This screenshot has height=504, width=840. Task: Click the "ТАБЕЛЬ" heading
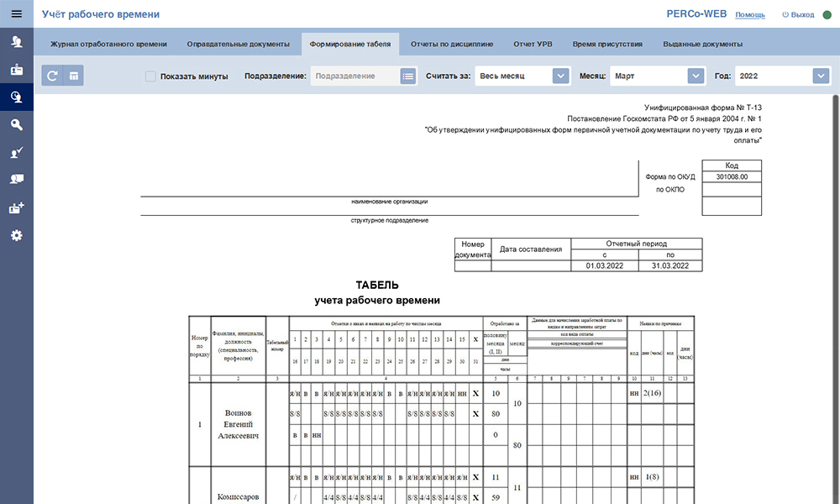click(377, 285)
